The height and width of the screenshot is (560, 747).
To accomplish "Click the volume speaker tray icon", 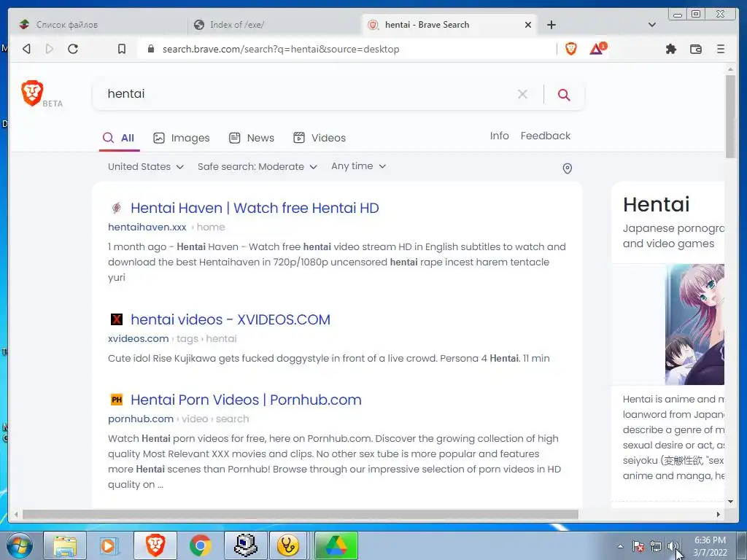I will click(673, 546).
